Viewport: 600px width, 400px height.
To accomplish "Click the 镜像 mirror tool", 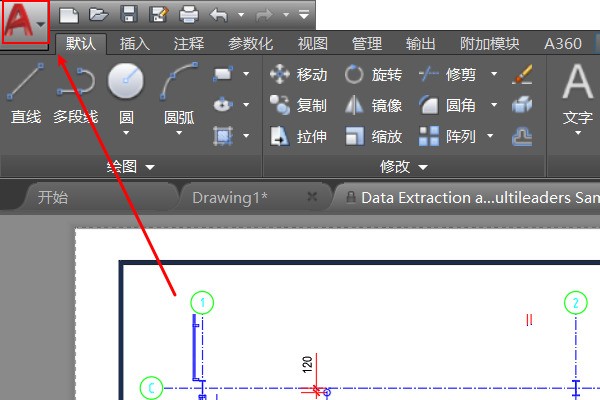I will tap(373, 105).
